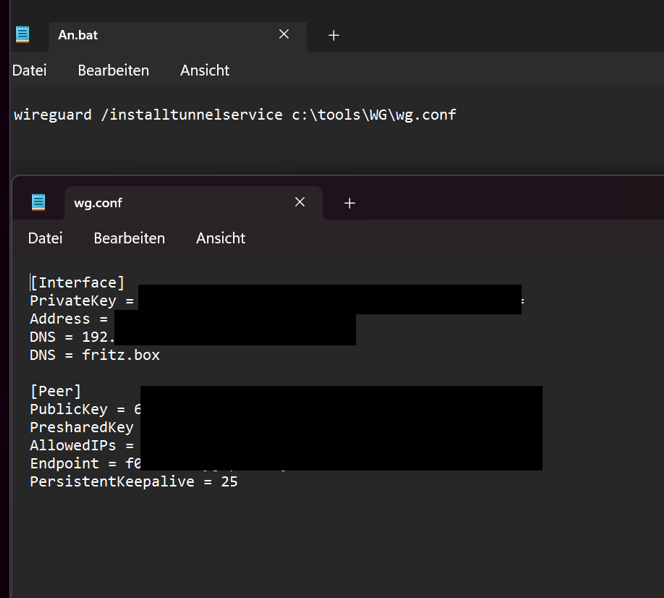Open Datei menu in the wg.conf window
Image resolution: width=664 pixels, height=598 pixels.
pos(45,239)
